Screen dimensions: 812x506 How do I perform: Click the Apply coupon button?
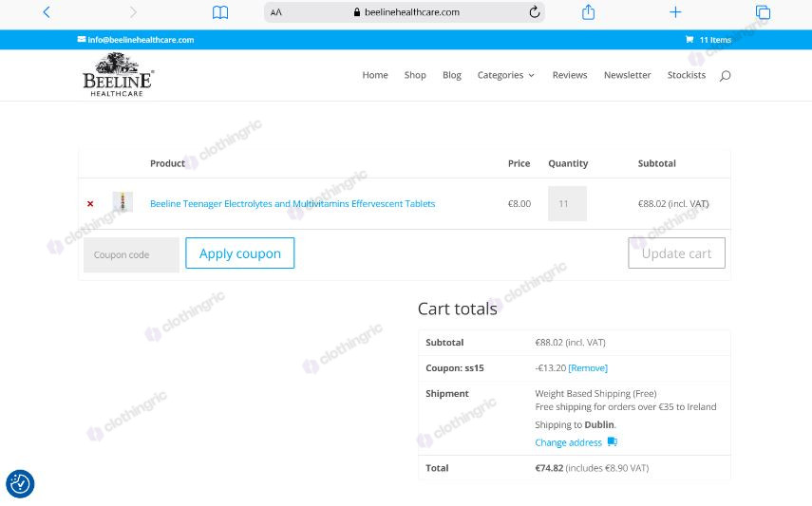click(239, 253)
